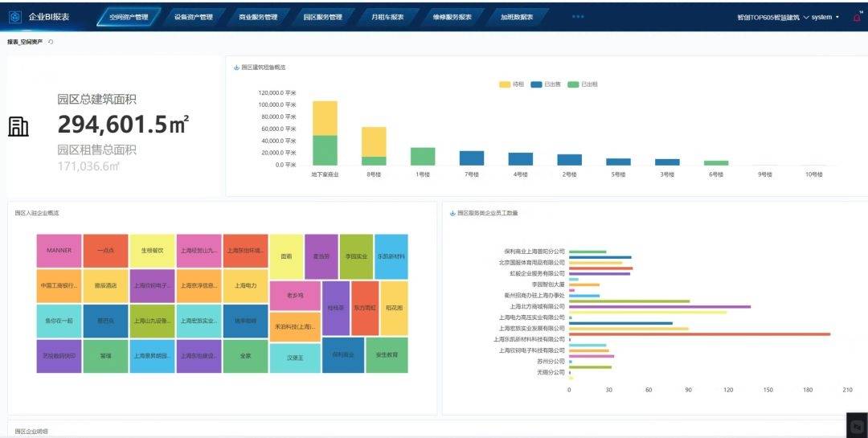Click the 地下室商业 yellow bar segment
Viewport: 868px width, 438px height.
point(325,118)
